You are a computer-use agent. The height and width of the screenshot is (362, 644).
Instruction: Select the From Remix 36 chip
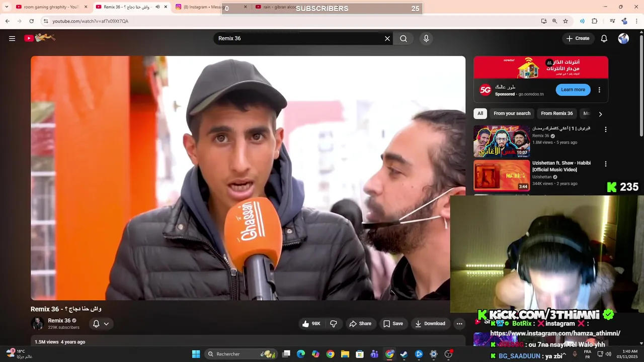click(557, 114)
